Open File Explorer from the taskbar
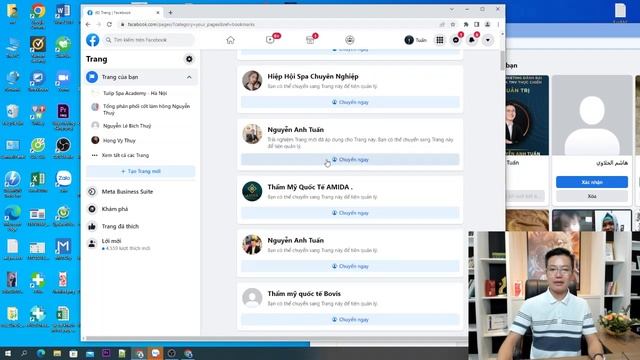 (x=57, y=353)
